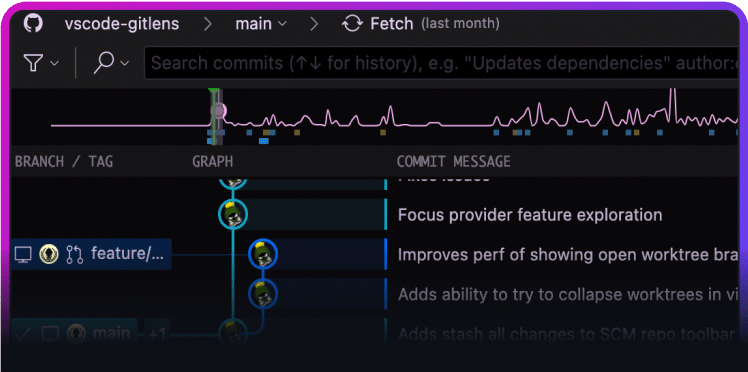748x372 pixels.
Task: Click the magnifying glass search icon
Action: point(104,62)
